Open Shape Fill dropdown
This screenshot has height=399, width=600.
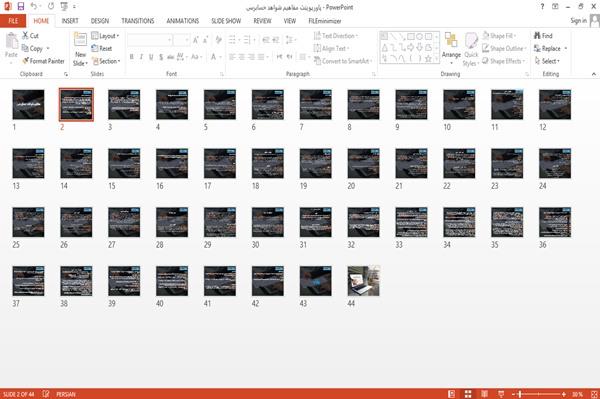coord(499,36)
